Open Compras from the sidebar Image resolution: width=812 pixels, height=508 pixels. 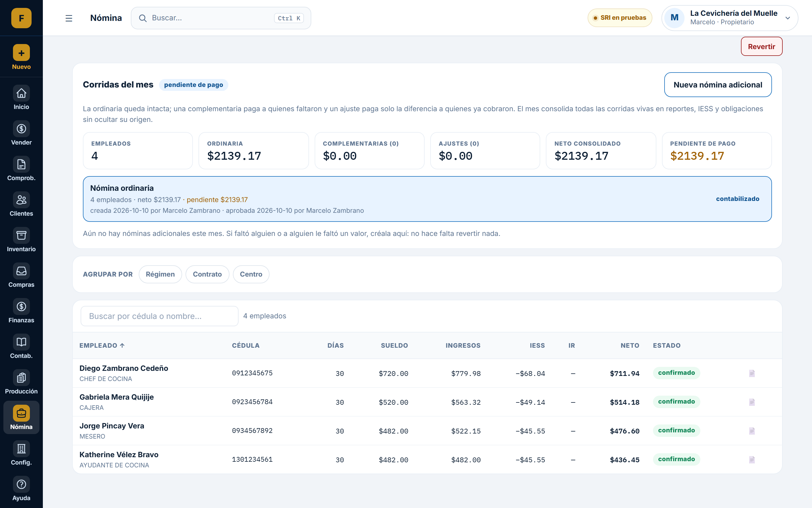point(21,275)
